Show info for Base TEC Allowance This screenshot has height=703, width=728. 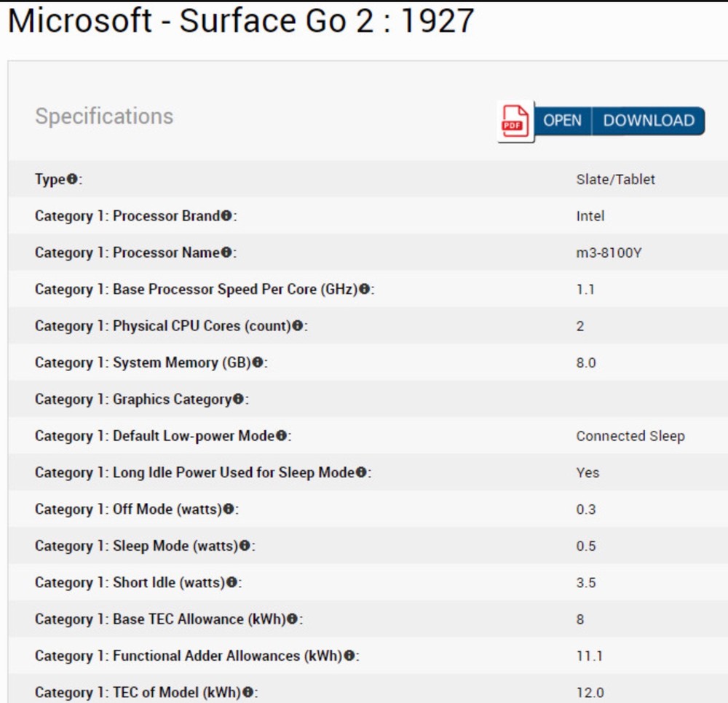[x=292, y=619]
